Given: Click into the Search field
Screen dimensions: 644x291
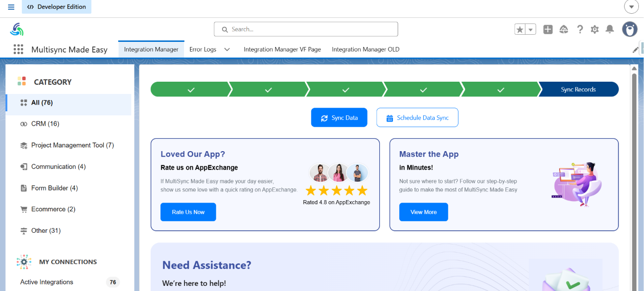Looking at the screenshot, I should point(306,29).
